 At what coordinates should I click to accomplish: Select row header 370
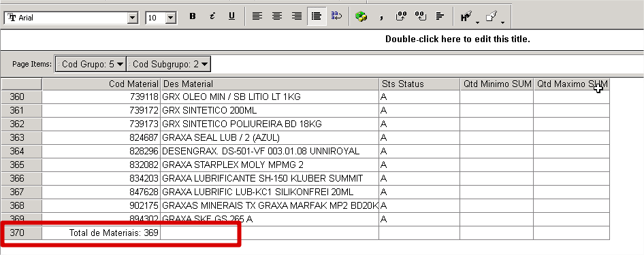click(x=21, y=233)
